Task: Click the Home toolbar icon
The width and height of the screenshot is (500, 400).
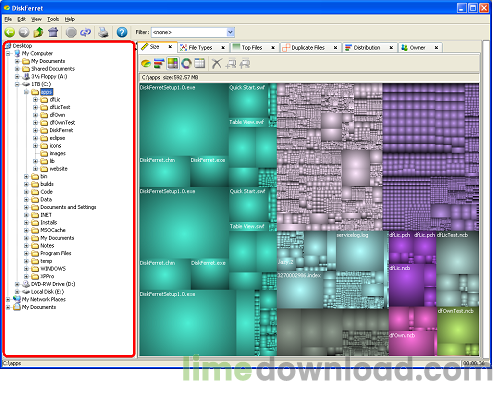Action: click(53, 32)
